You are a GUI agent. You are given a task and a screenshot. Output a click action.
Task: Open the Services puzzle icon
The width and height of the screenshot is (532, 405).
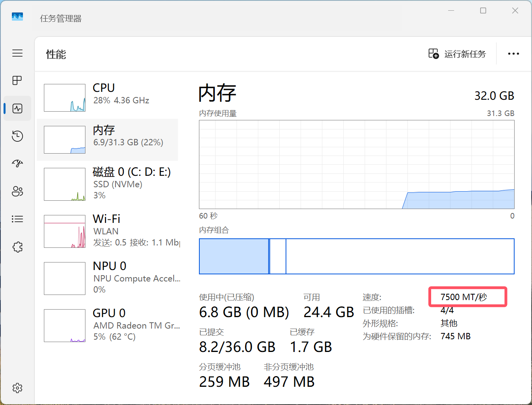pyautogui.click(x=17, y=247)
